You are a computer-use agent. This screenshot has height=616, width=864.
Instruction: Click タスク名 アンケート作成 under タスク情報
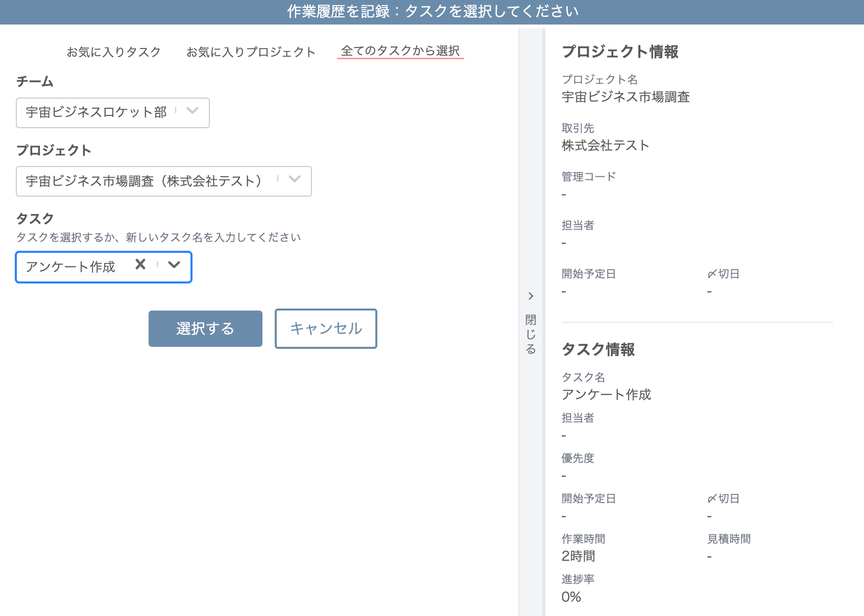click(x=607, y=395)
